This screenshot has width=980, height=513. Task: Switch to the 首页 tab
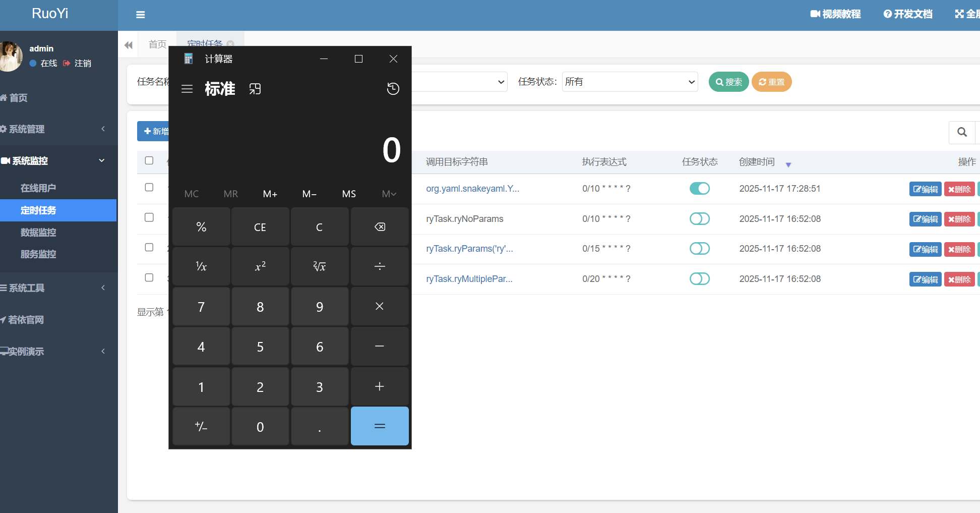click(157, 44)
